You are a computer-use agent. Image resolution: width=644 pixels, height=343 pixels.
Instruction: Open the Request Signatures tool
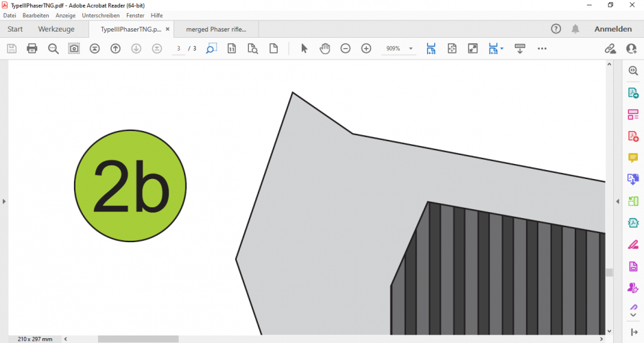633,287
